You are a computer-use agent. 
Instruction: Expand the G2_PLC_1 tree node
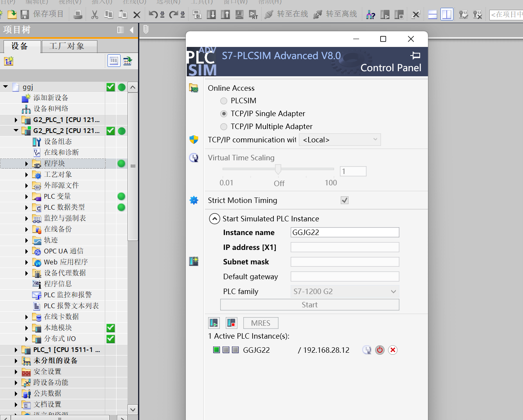[x=16, y=120]
